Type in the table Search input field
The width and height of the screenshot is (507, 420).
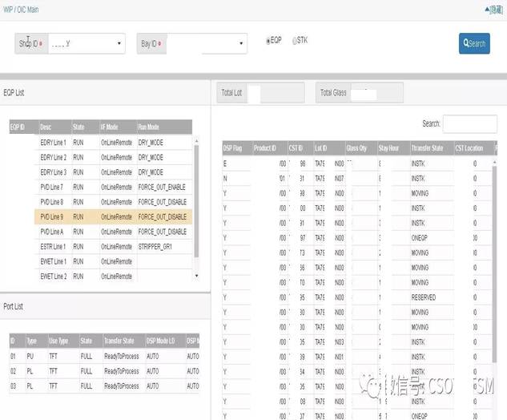point(469,123)
